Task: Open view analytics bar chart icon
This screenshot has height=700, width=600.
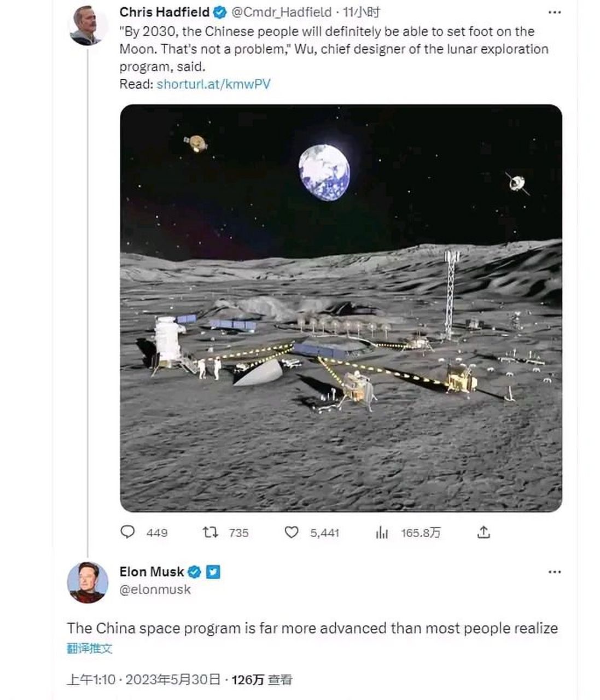Action: (382, 532)
